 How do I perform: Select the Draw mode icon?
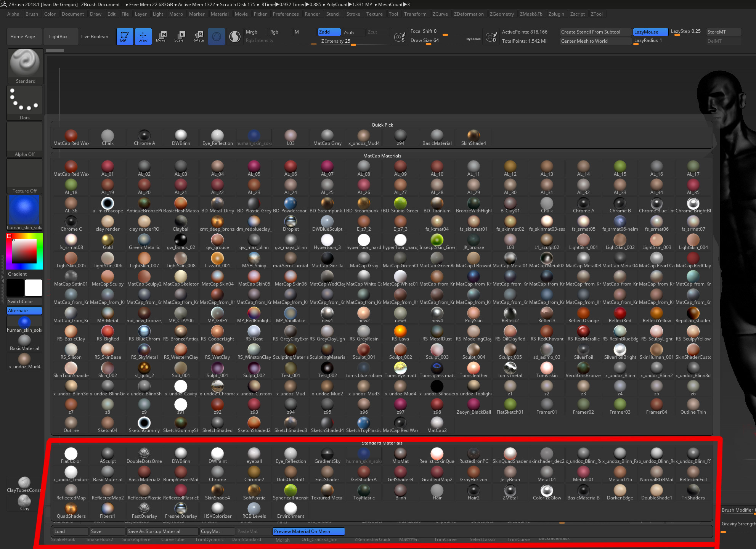pyautogui.click(x=143, y=37)
